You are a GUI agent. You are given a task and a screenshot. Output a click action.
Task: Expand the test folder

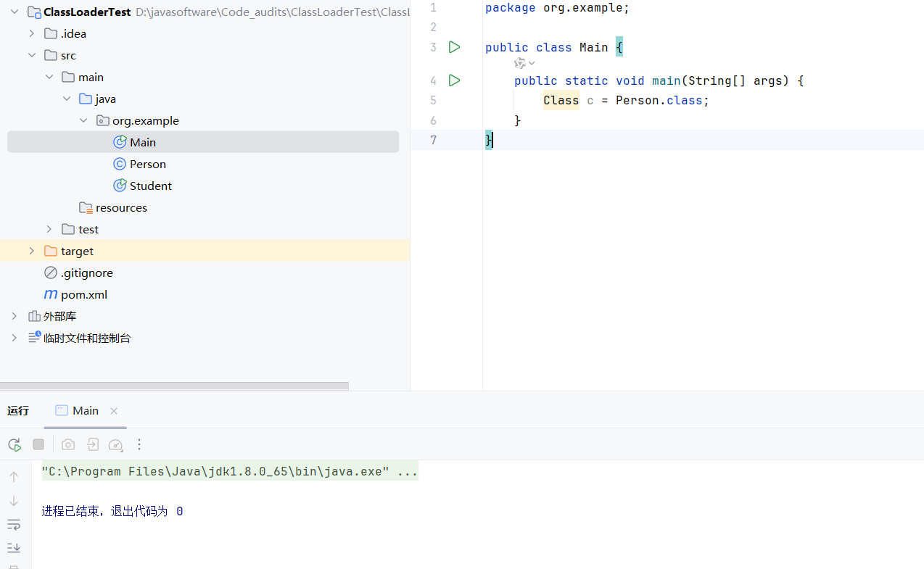click(49, 229)
